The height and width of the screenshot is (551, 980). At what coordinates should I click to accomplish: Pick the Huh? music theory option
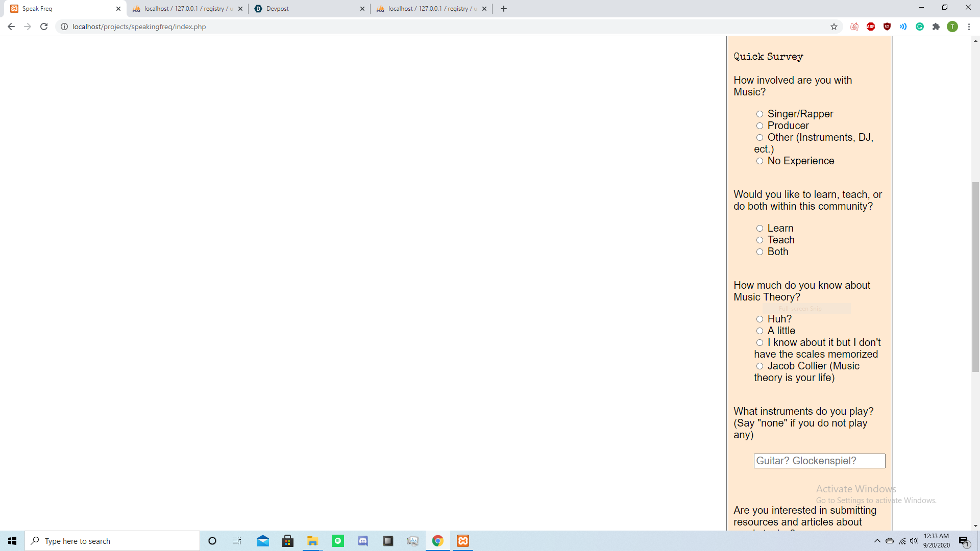click(x=759, y=319)
